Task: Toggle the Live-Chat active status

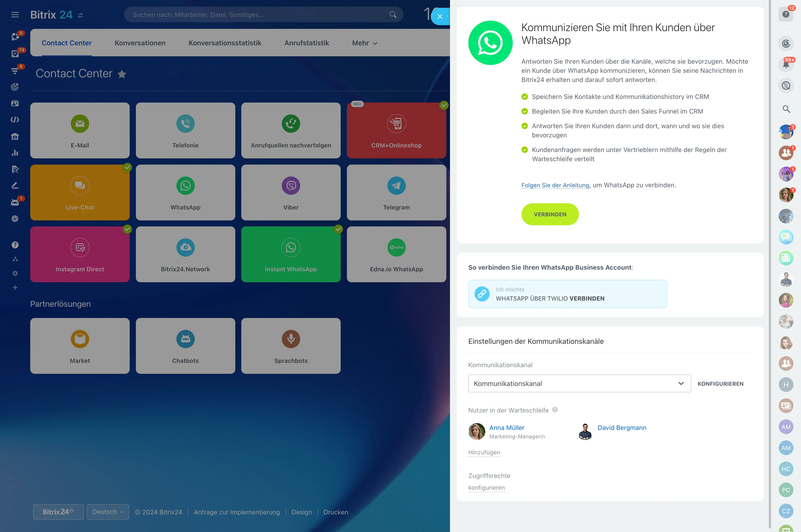Action: pyautogui.click(x=126, y=167)
